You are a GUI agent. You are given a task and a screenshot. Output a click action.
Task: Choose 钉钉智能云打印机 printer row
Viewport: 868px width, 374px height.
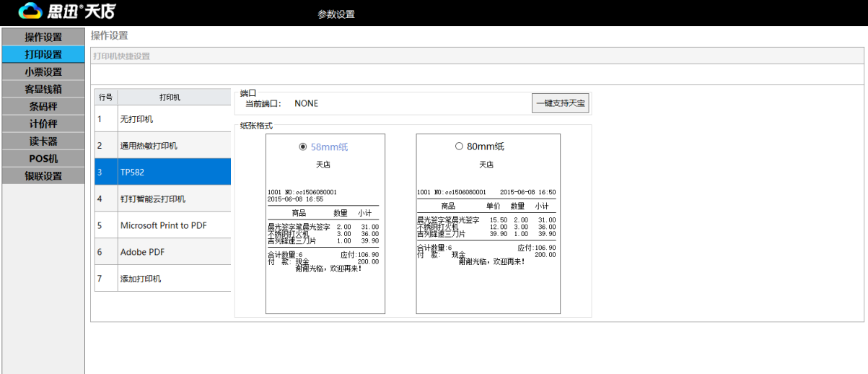[x=163, y=199]
